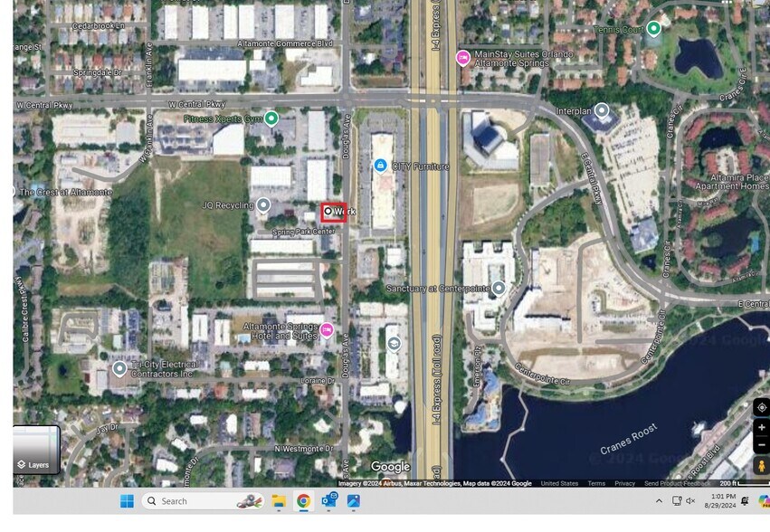
Task: Click the Jay Dr street label
Action: [x=107, y=429]
